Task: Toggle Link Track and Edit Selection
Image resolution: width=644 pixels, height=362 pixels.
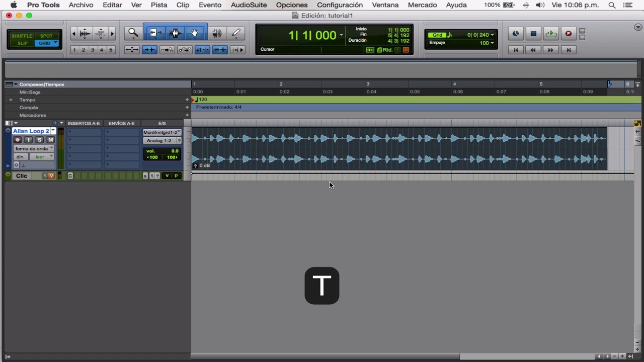Action: pyautogui.click(x=220, y=50)
